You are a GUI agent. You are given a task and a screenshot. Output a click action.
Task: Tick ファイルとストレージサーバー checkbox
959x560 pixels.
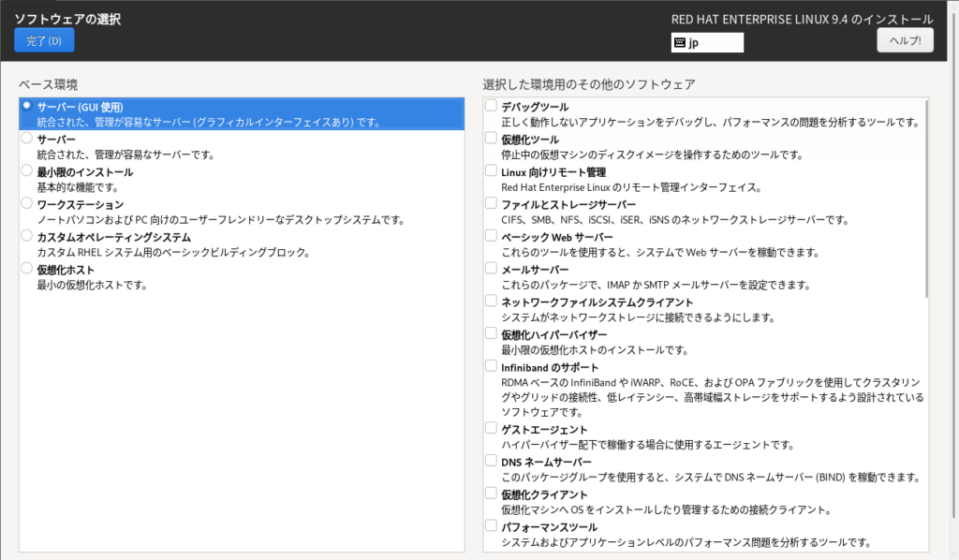pos(491,203)
